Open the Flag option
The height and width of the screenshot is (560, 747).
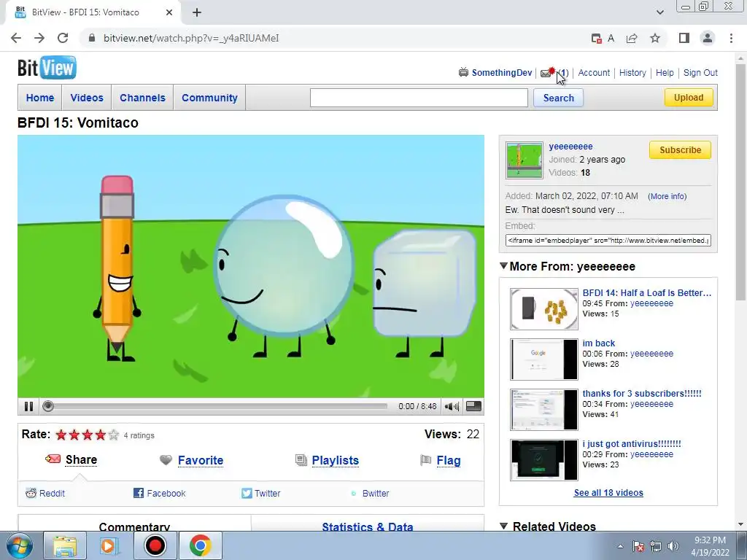tap(449, 461)
